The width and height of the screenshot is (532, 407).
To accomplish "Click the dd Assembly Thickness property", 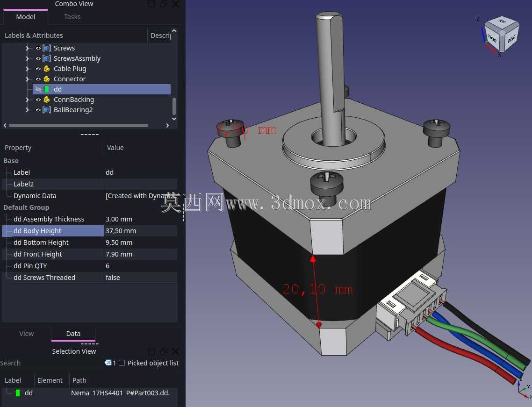I will point(52,219).
